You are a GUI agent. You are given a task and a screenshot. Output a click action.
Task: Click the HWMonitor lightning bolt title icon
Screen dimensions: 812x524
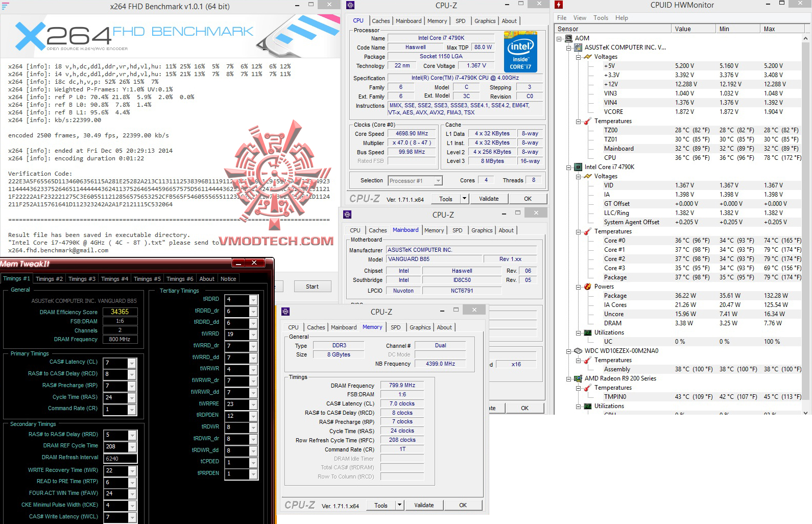(x=559, y=5)
